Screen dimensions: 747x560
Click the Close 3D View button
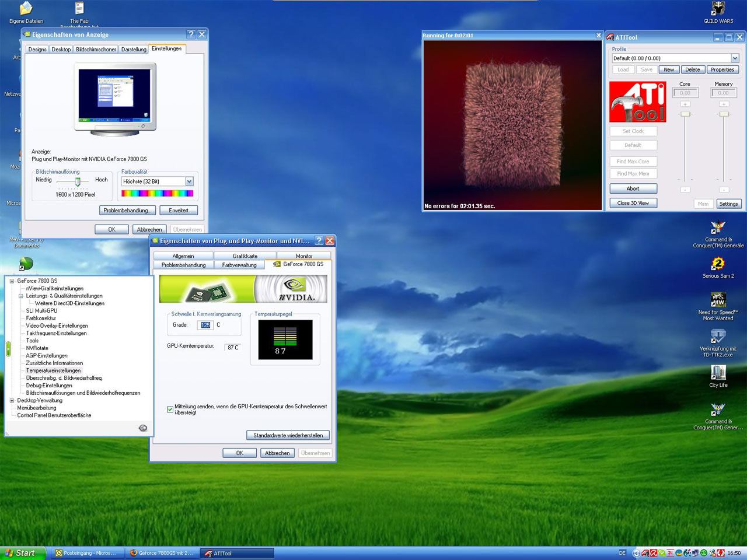click(x=633, y=203)
